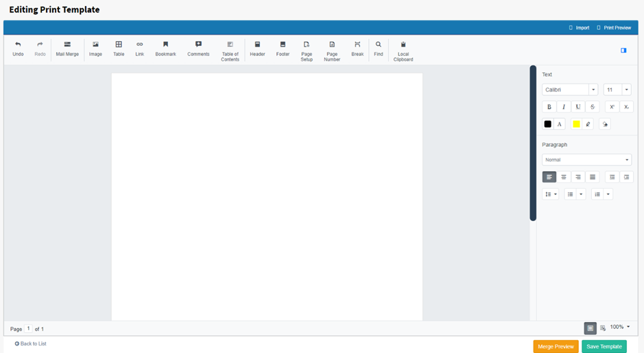Click the Merge Preview button
Image resolution: width=644 pixels, height=353 pixels.
(x=556, y=346)
